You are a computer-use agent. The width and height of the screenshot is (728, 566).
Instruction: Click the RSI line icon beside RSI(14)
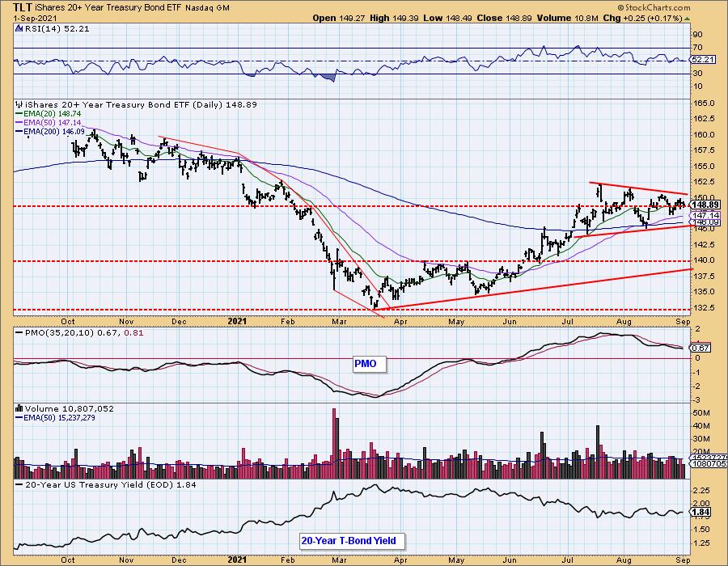pos(19,29)
